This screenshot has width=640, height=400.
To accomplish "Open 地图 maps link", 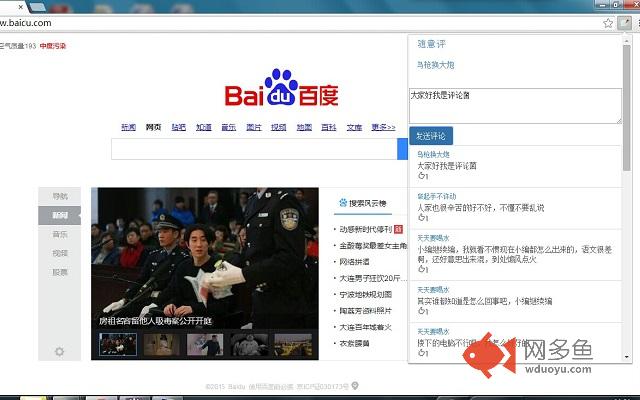I will 304,127.
